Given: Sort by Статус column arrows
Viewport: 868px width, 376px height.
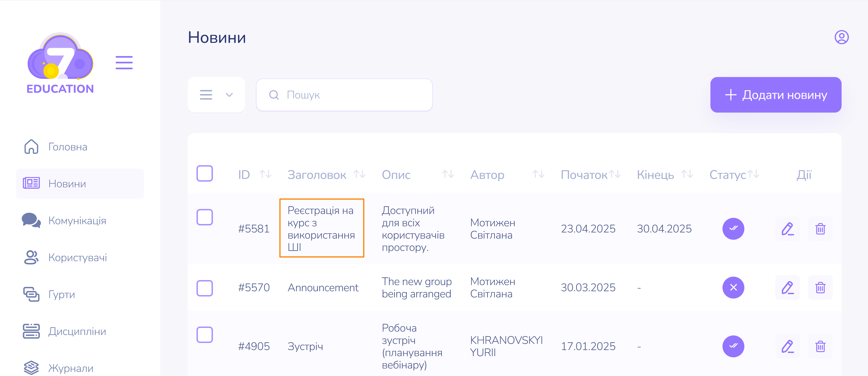Looking at the screenshot, I should [753, 174].
